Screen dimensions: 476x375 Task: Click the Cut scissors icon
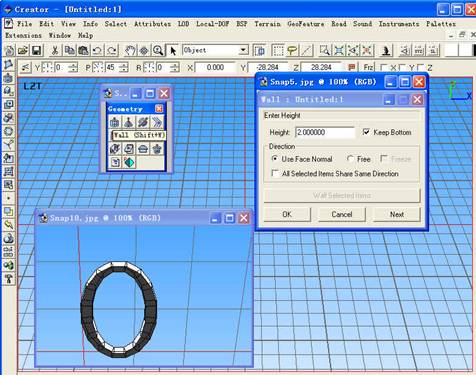[x=55, y=51]
